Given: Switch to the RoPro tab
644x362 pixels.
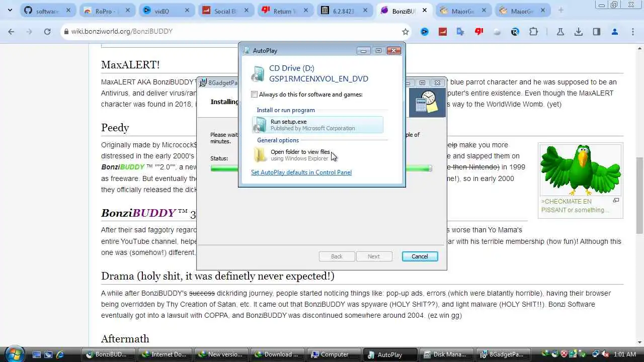Looking at the screenshot, I should click(107, 11).
